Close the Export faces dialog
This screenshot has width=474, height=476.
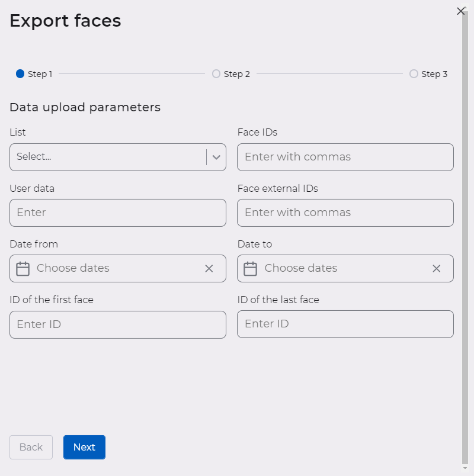tap(460, 11)
